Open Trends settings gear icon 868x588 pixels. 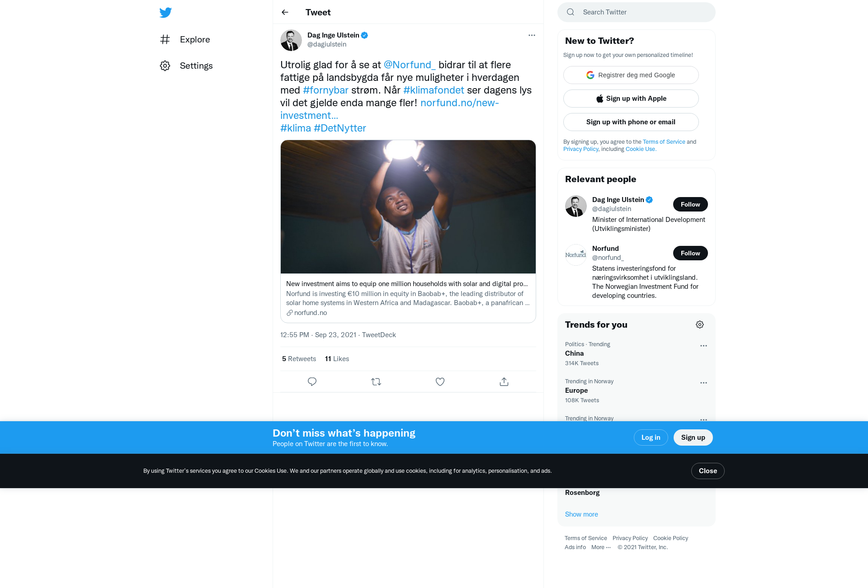click(700, 325)
